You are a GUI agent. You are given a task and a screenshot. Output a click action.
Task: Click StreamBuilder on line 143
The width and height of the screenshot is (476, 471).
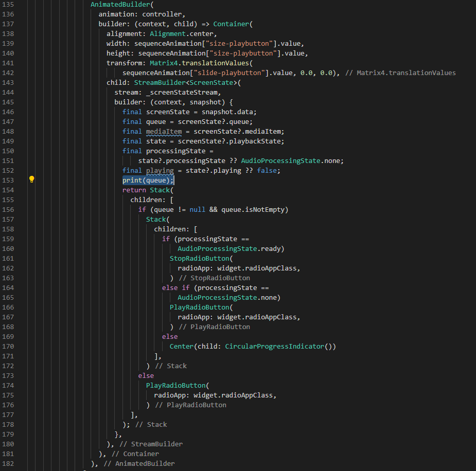[x=160, y=82]
